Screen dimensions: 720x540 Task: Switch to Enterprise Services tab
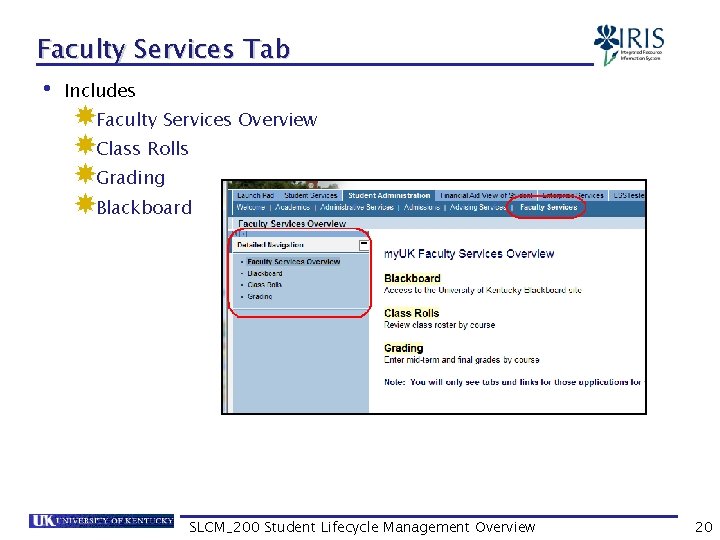click(x=573, y=196)
